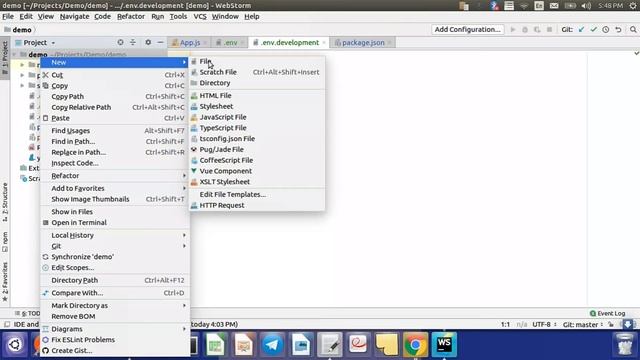Click the Git revert arrow icon

pyautogui.click(x=618, y=29)
